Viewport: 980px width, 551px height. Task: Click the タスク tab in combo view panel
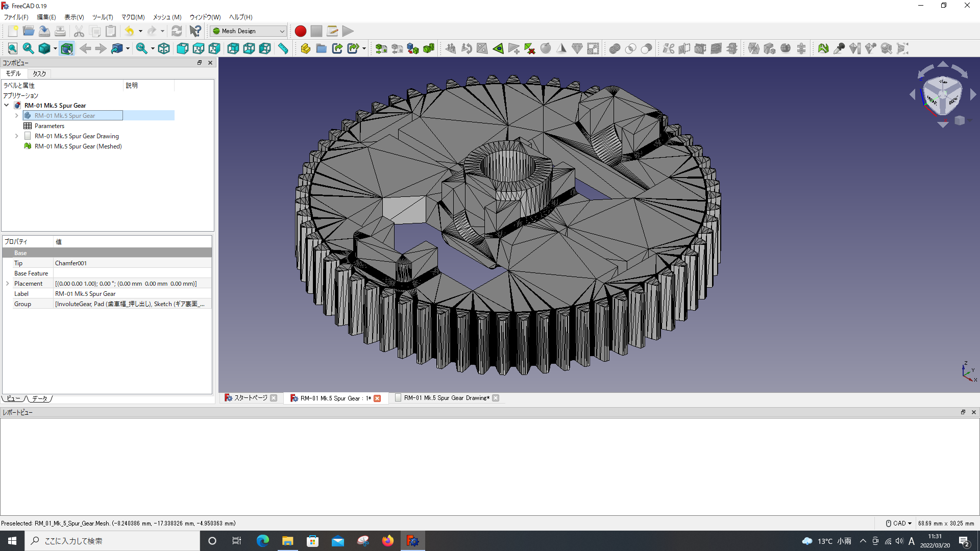click(x=38, y=73)
